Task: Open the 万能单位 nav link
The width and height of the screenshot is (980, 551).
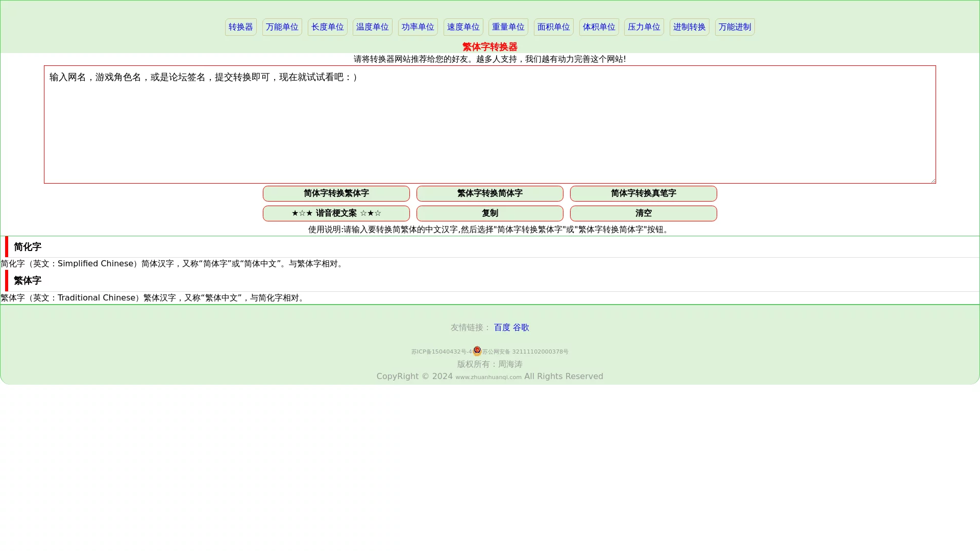Action: coord(282,27)
